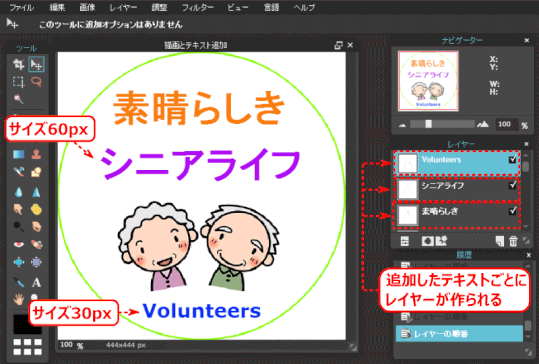Screen dimensions: 539x364
Task: Select the 素晴らしき layer name
Action: tap(440, 211)
